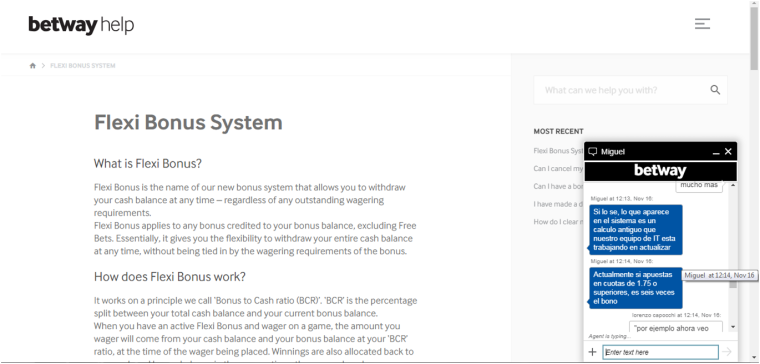Click chat message 'Actualmente si apuestas'
The width and height of the screenshot is (760, 364).
click(x=636, y=288)
